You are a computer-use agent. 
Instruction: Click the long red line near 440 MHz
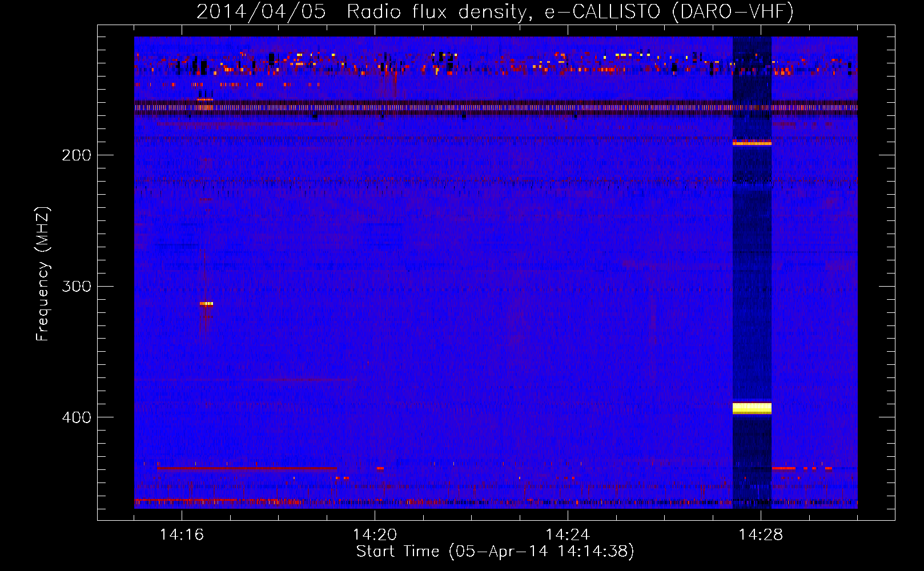click(247, 468)
